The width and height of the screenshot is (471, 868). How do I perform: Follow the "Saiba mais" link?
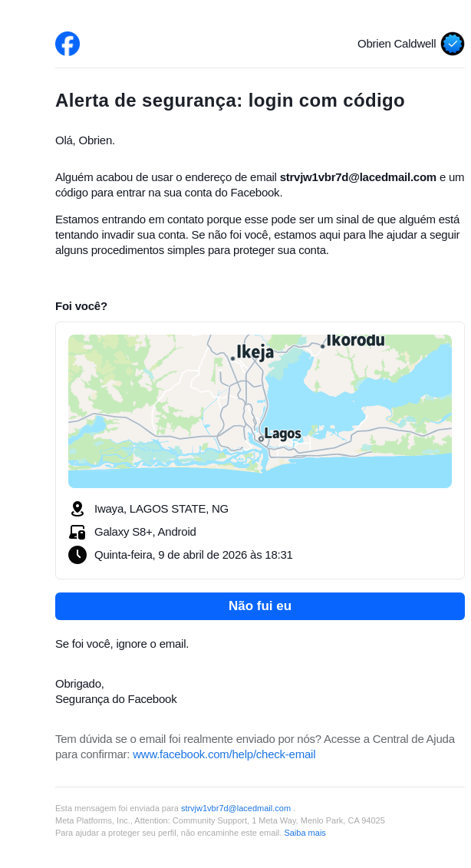click(x=305, y=833)
